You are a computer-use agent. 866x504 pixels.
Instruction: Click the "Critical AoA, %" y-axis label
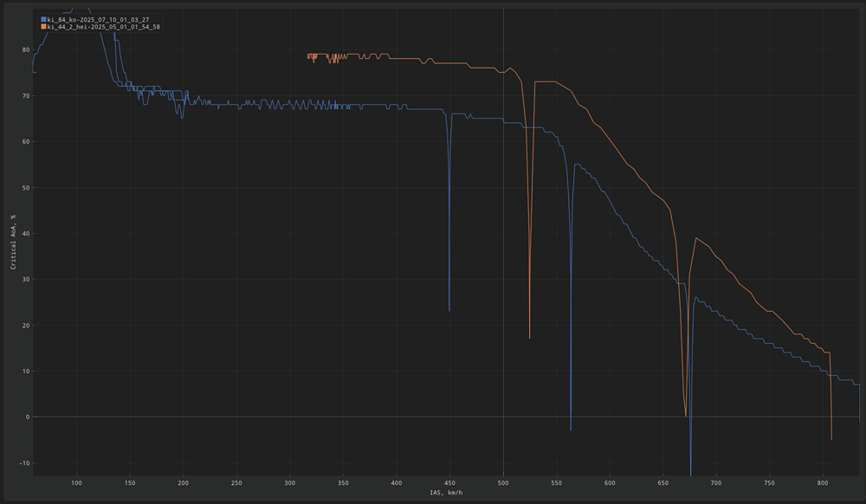coord(13,241)
